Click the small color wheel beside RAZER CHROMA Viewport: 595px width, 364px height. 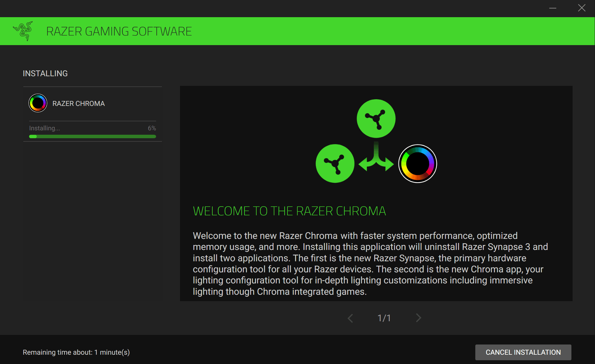pyautogui.click(x=37, y=103)
